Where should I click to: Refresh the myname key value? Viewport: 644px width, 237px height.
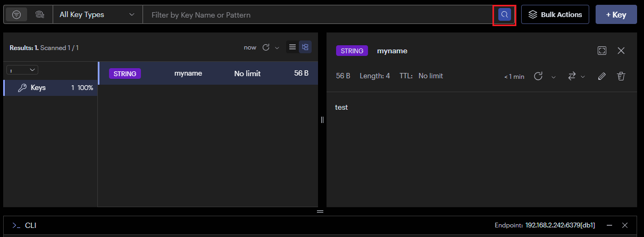tap(538, 76)
